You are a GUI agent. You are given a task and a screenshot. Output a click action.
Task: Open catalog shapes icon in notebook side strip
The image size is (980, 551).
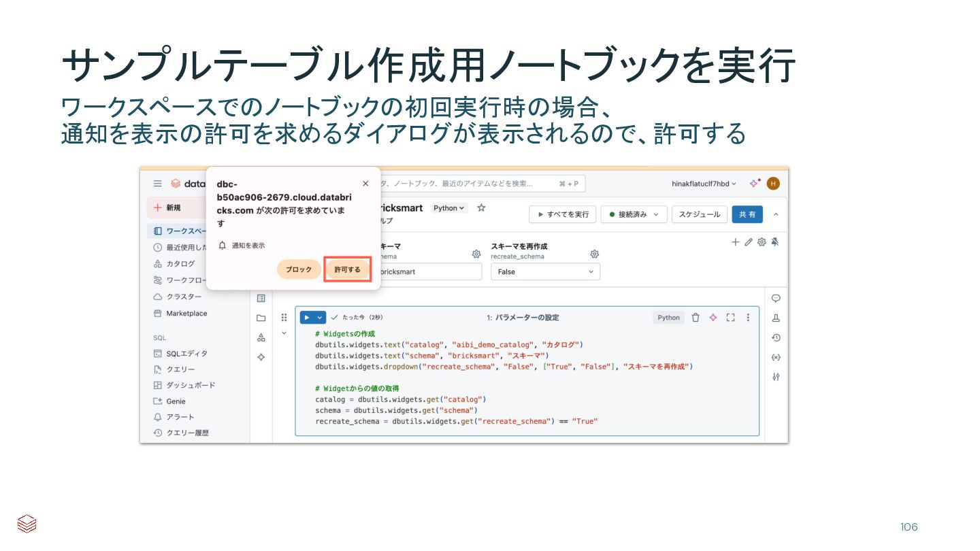261,337
